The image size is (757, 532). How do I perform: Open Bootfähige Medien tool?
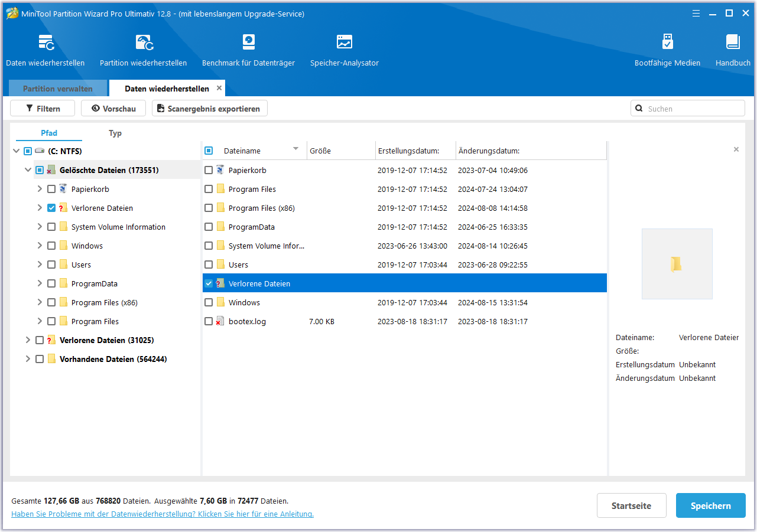667,43
